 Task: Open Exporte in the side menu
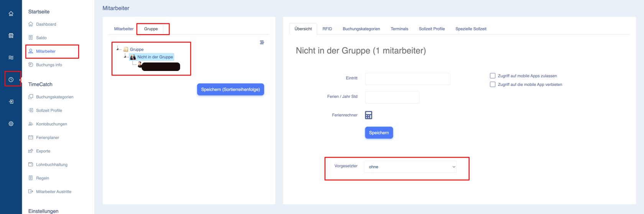[x=43, y=151]
